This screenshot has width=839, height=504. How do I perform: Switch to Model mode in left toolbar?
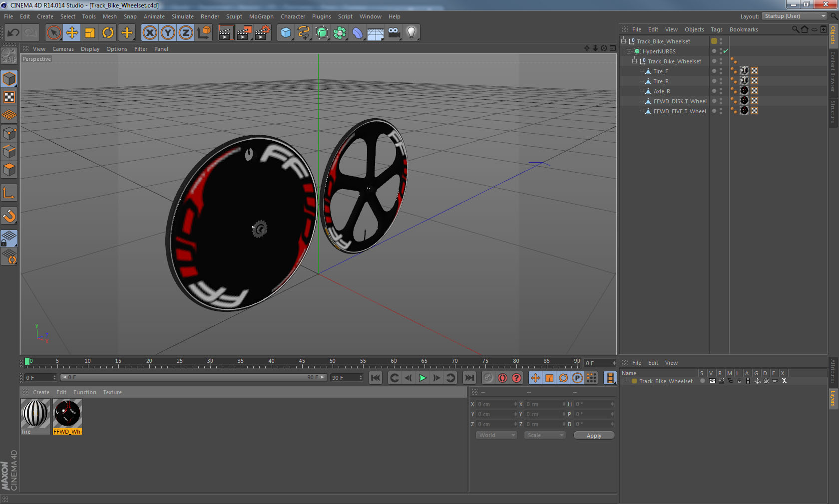click(x=9, y=79)
